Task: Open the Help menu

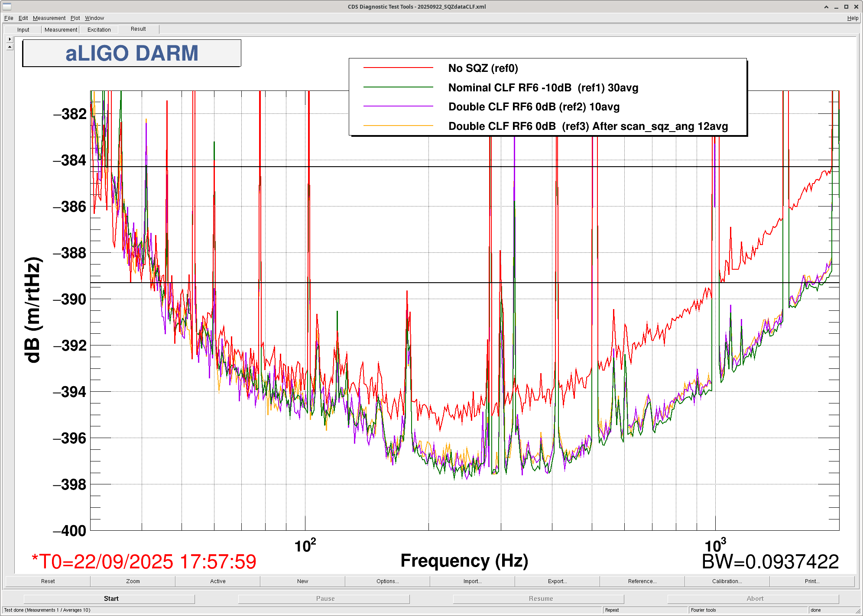Action: 852,18
